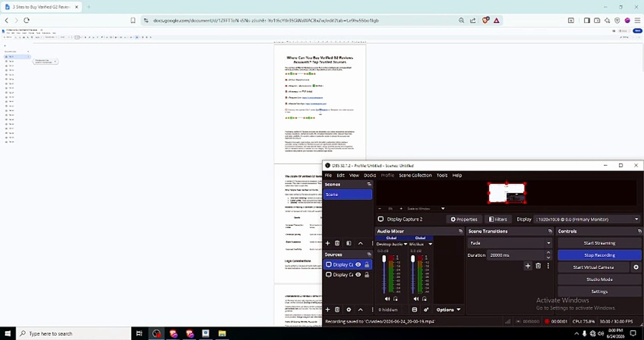Open the Fade transition dropdown

click(510, 243)
